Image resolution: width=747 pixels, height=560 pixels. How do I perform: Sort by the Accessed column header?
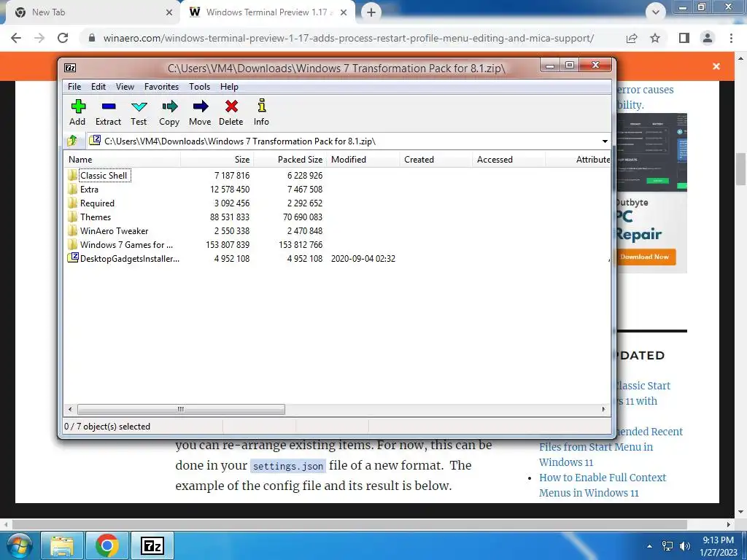click(508, 160)
